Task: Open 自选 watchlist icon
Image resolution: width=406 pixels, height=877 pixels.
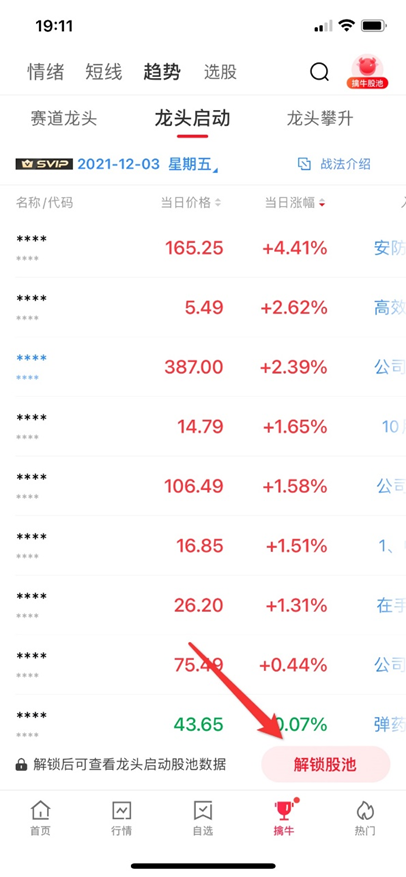Action: click(202, 818)
